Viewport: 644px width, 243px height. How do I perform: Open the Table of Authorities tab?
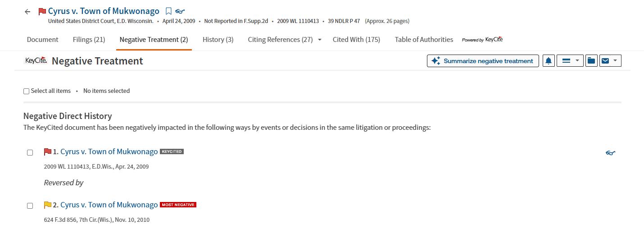click(424, 40)
